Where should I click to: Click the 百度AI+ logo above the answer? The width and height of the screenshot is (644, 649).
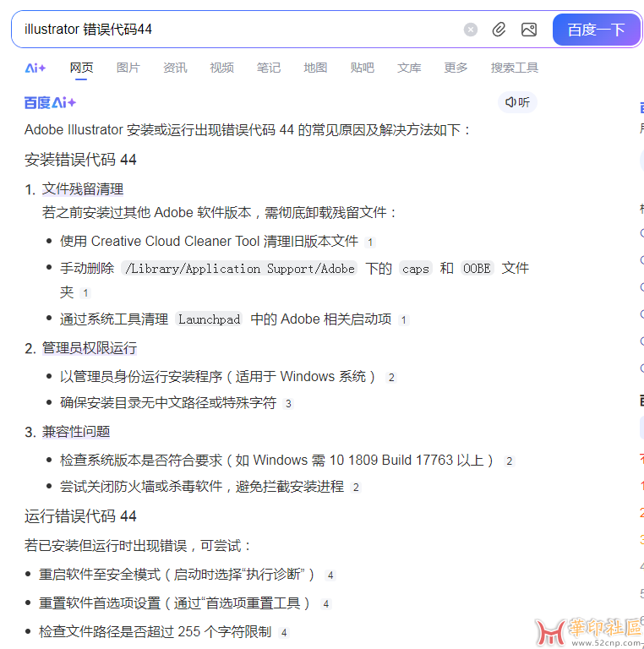coord(50,102)
